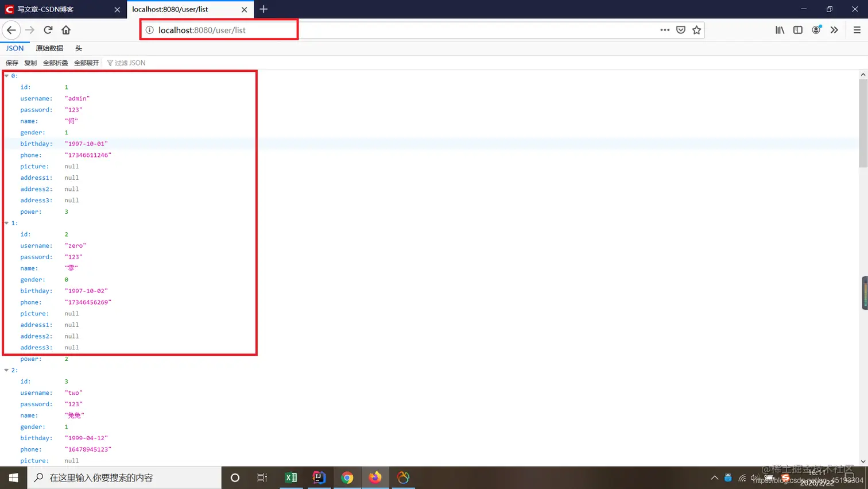The height and width of the screenshot is (489, 868).
Task: Click the Windows taskbar search box
Action: pos(125,478)
